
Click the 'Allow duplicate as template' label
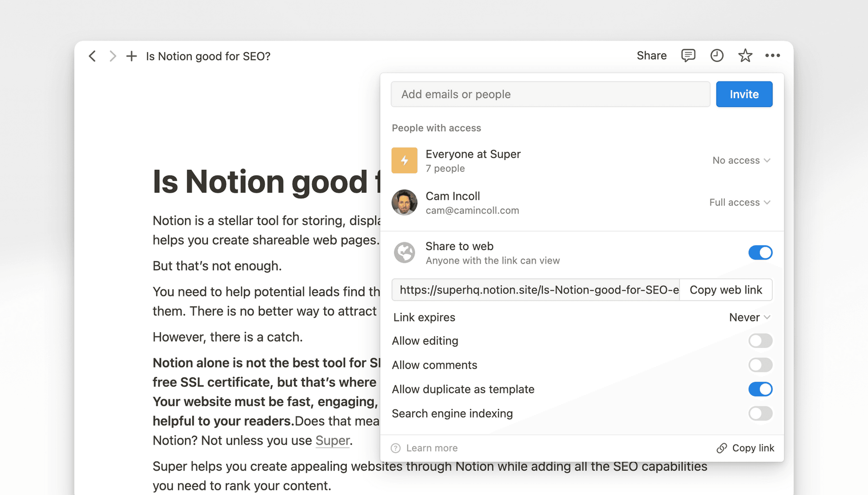pos(463,389)
